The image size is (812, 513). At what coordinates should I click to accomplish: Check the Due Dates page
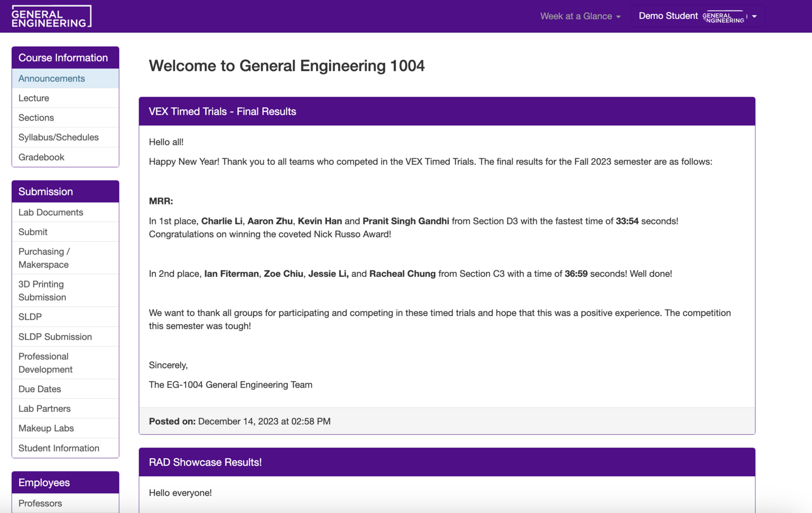[x=39, y=389]
